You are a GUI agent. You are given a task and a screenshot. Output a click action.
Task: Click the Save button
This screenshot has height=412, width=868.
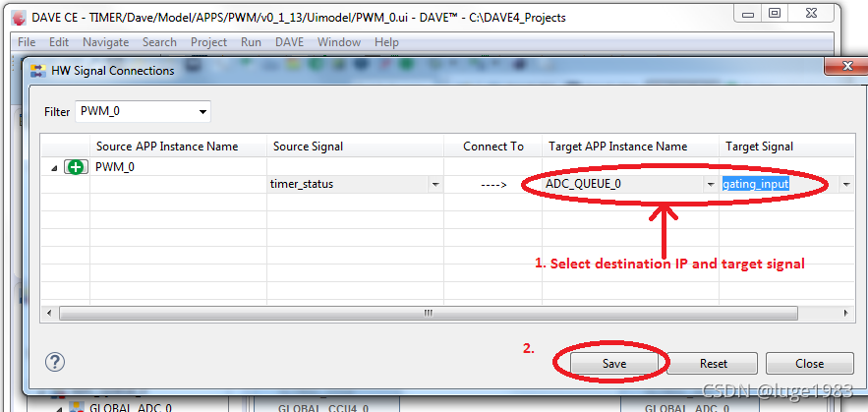(x=614, y=364)
